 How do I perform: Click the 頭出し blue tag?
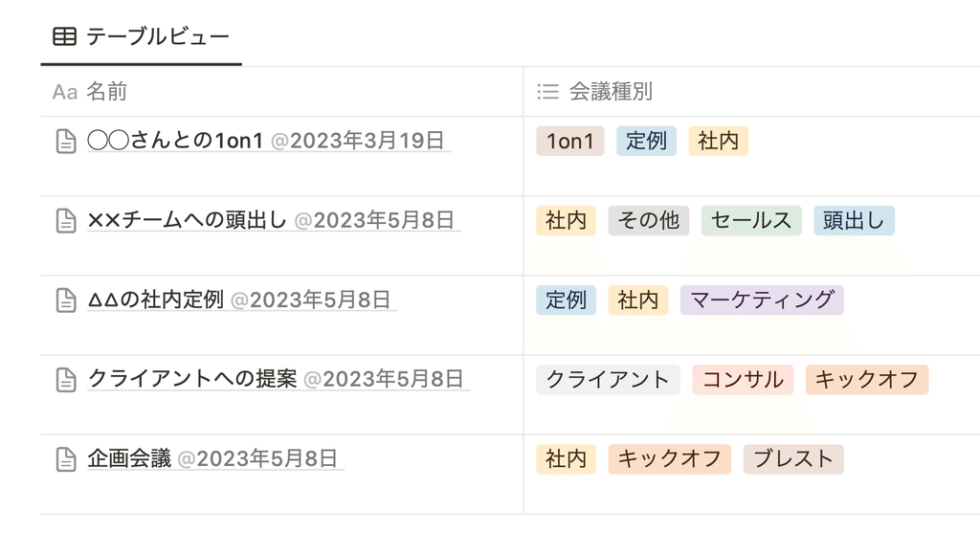pyautogui.click(x=854, y=221)
